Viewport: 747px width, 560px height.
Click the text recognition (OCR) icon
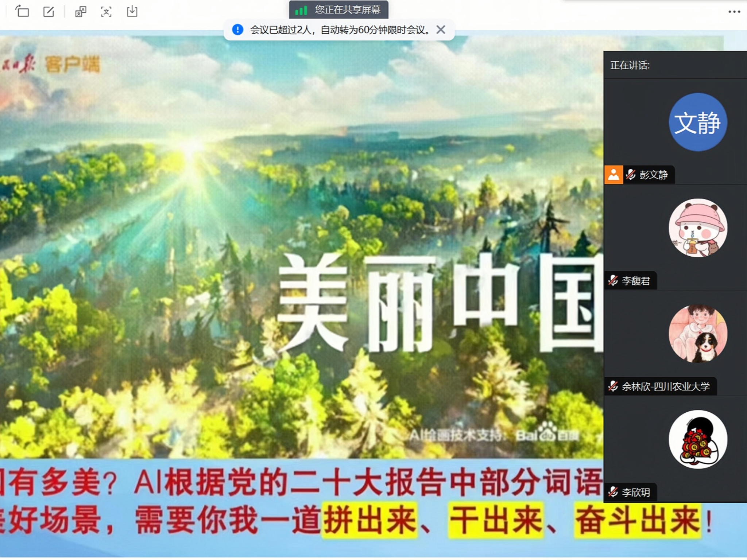pyautogui.click(x=106, y=12)
